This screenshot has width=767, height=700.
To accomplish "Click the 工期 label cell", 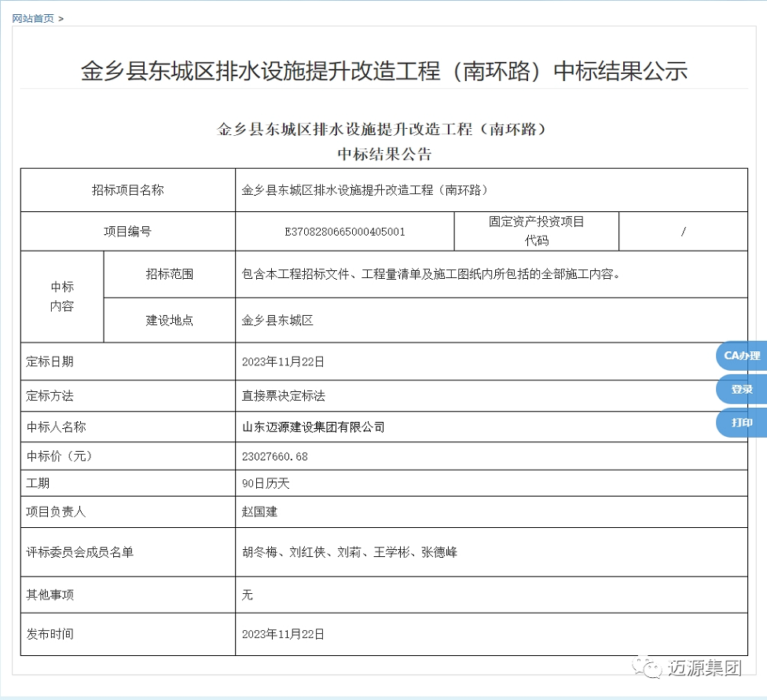I will click(127, 483).
